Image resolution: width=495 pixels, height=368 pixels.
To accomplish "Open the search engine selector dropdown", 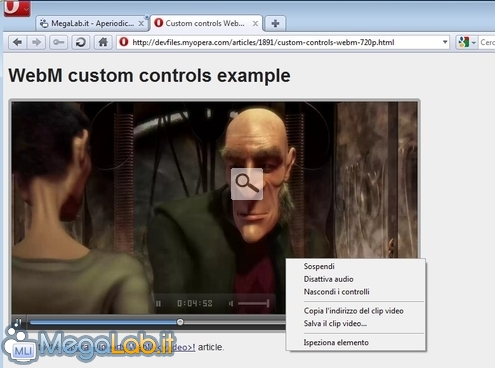I will pos(467,42).
